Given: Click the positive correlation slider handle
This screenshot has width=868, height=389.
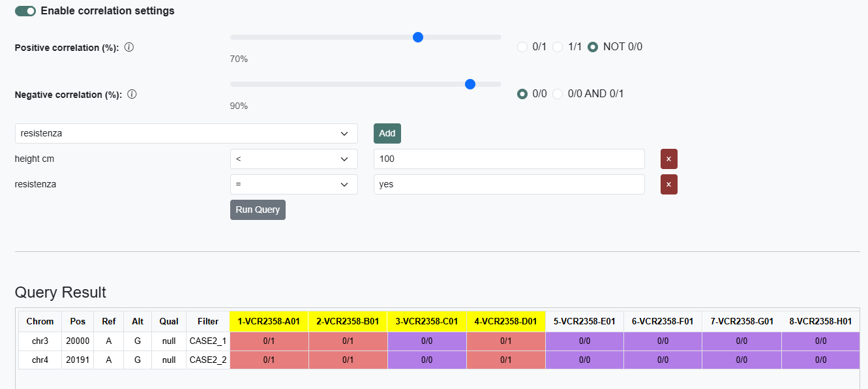Looking at the screenshot, I should pos(418,37).
